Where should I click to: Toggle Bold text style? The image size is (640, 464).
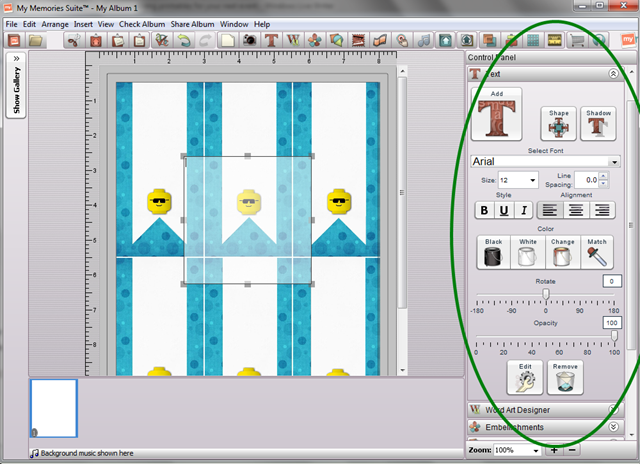tap(484, 211)
